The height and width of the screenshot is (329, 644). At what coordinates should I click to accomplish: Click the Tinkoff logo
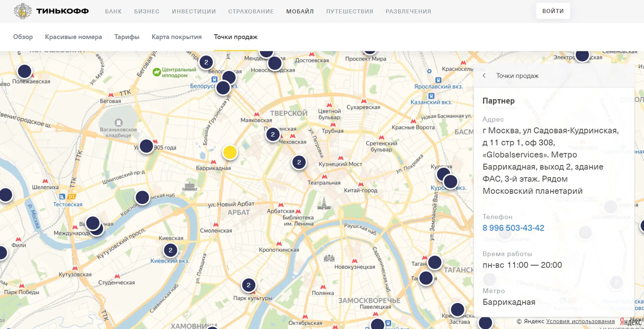51,11
